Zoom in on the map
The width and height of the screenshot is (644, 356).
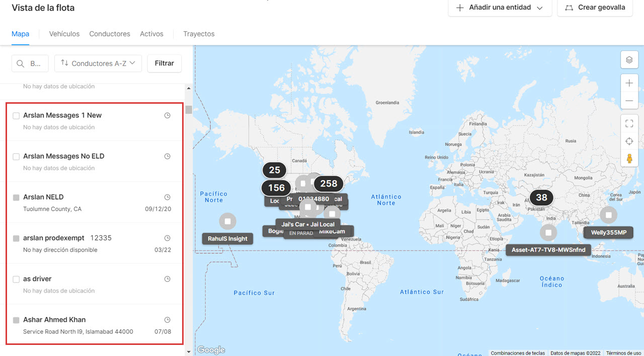coord(629,83)
